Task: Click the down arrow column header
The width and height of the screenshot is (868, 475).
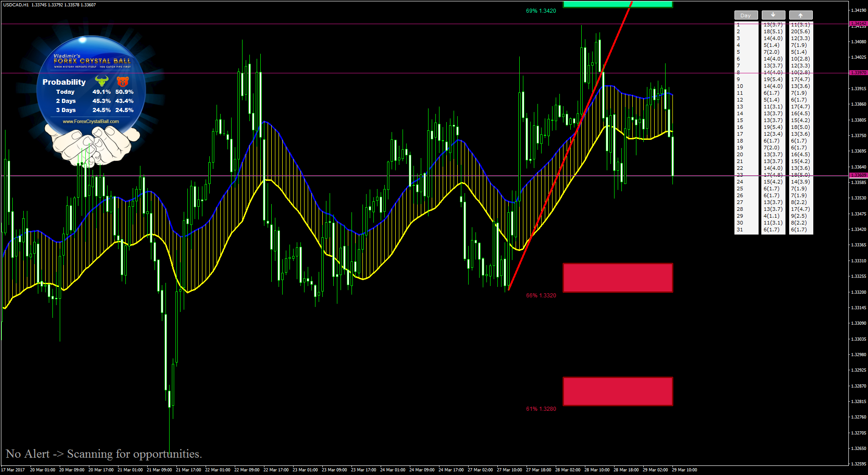Action: pyautogui.click(x=773, y=15)
